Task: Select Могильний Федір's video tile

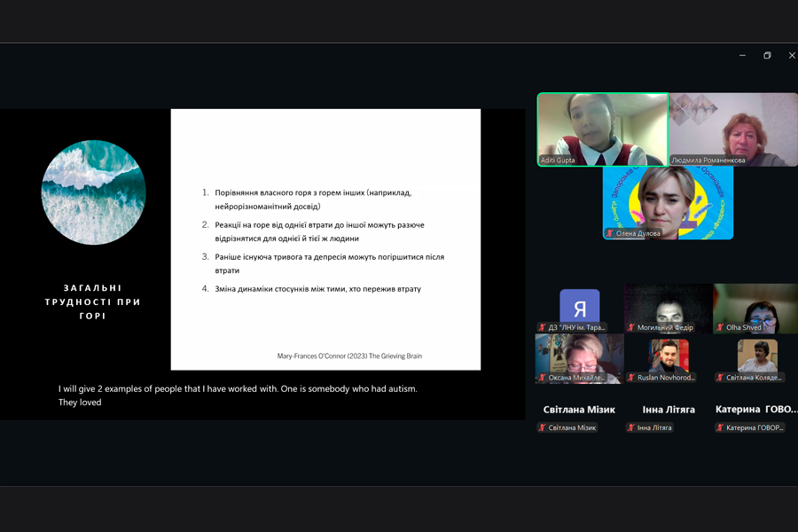Action: click(x=669, y=309)
